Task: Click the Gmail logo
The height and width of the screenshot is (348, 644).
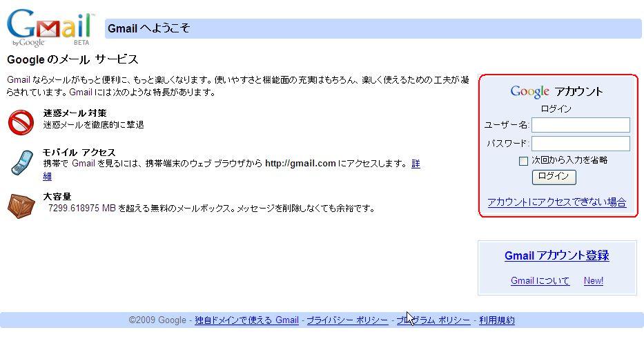Action: [x=50, y=27]
